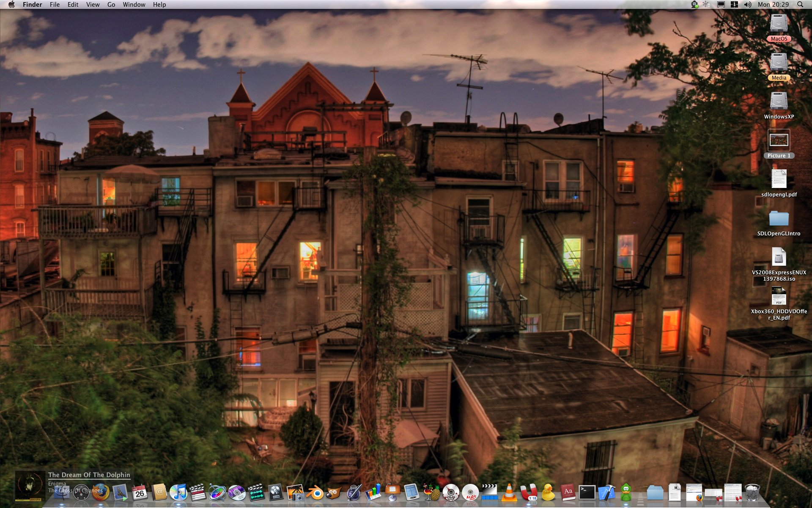Screen dimensions: 812x508
Task: Click the Enigma album art thumbnail
Action: tap(30, 487)
